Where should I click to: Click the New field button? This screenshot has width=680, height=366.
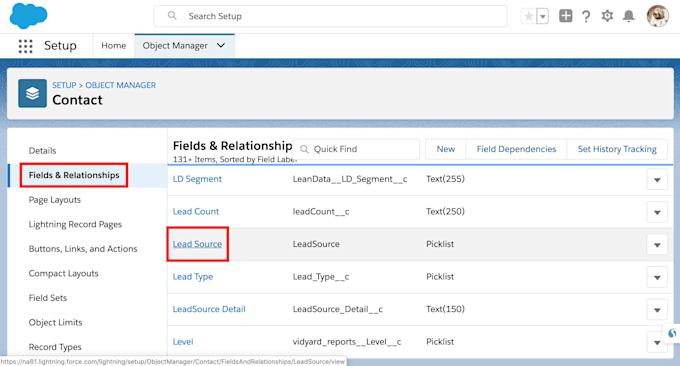point(445,149)
